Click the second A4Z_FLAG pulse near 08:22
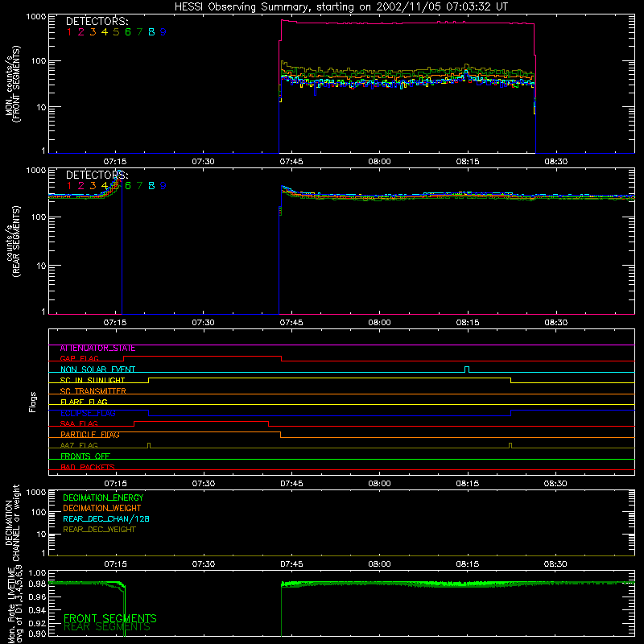644x644 pixels. 510,445
